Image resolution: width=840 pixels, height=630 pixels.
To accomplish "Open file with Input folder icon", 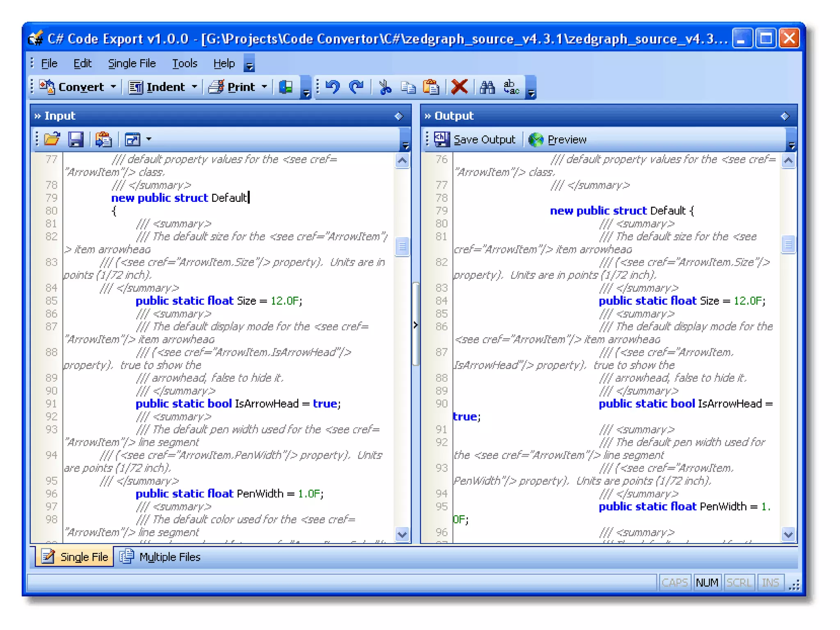I will (x=52, y=139).
